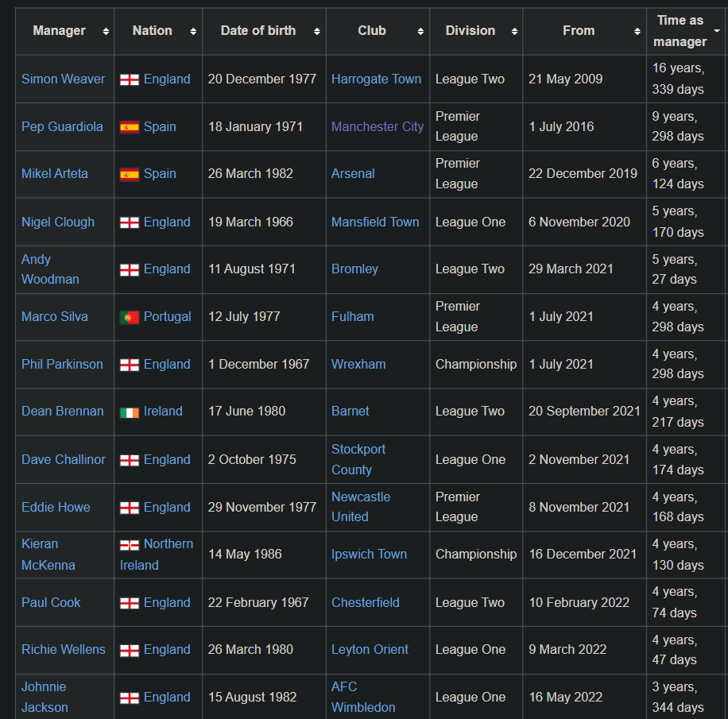Click Spain flag in Mikel Arteta row
Image resolution: width=728 pixels, height=719 pixels.
tap(130, 175)
